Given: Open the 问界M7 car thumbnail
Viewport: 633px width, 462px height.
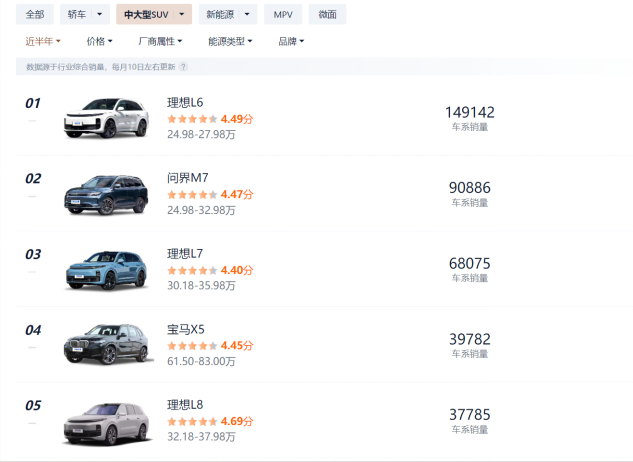Looking at the screenshot, I should click(107, 194).
